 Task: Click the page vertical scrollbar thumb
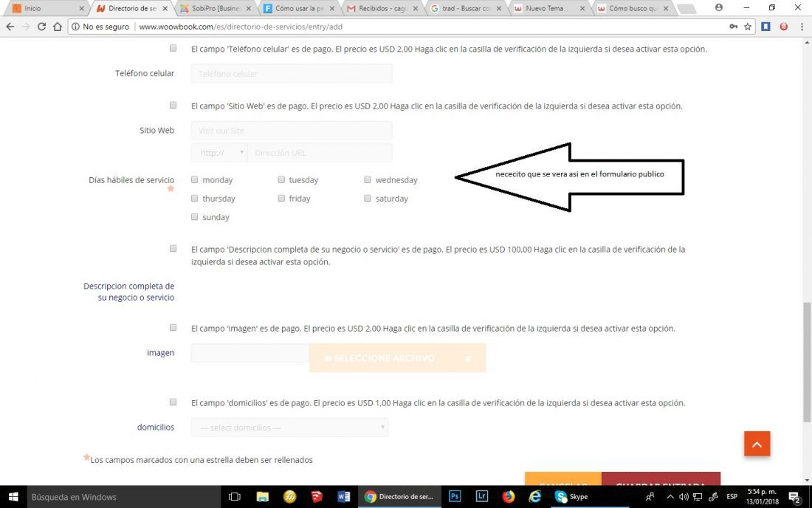tap(807, 363)
